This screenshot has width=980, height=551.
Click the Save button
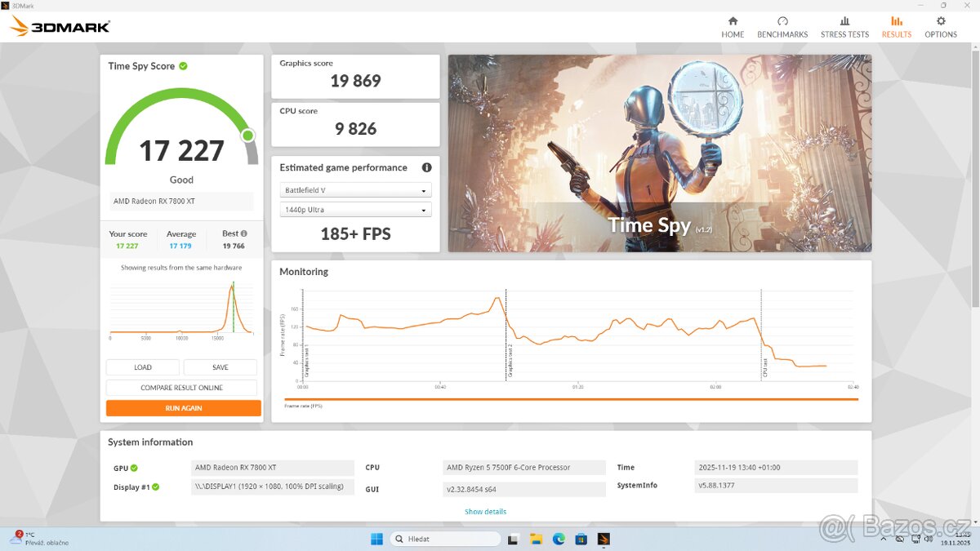coord(220,367)
